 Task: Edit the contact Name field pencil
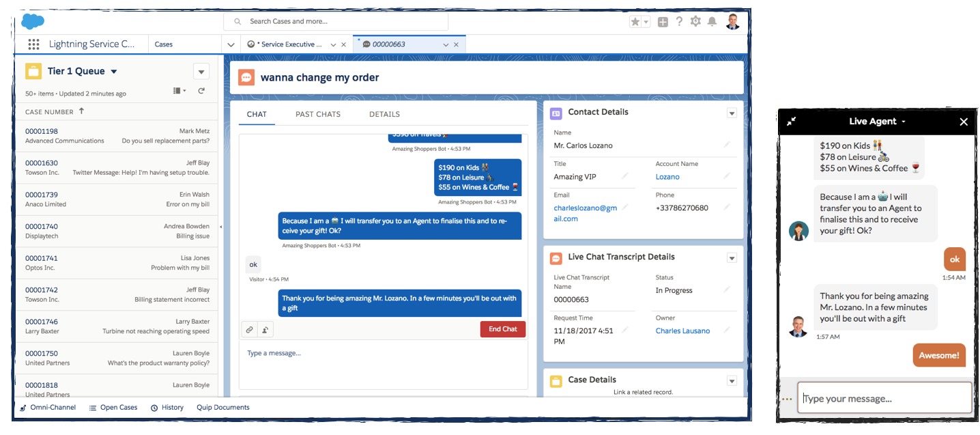tap(727, 145)
